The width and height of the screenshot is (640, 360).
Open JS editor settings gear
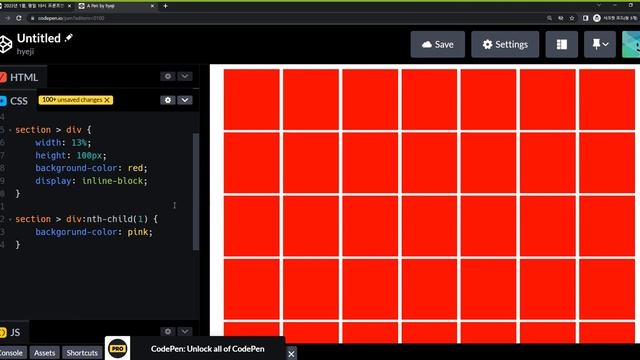(168, 331)
